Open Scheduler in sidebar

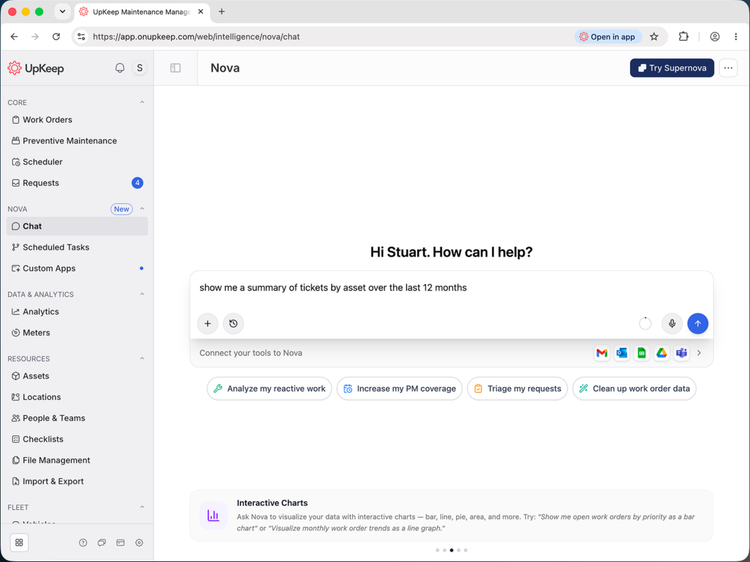(x=77, y=162)
